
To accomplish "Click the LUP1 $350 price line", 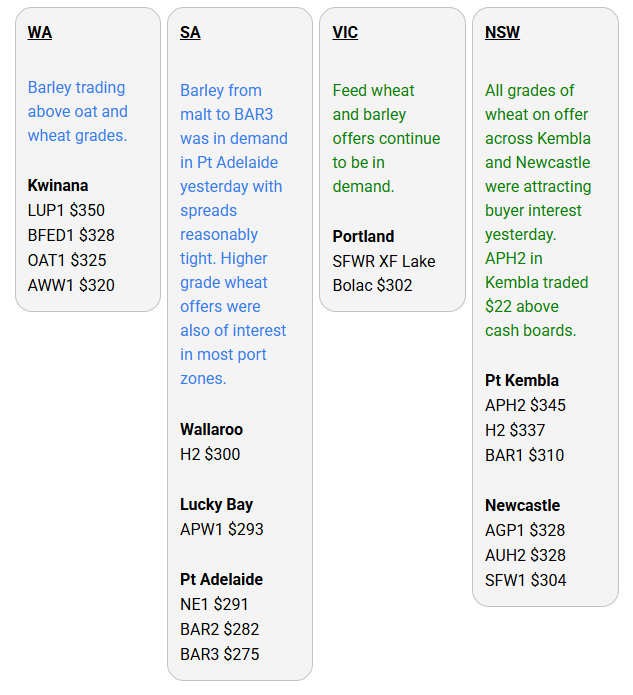I will [66, 210].
